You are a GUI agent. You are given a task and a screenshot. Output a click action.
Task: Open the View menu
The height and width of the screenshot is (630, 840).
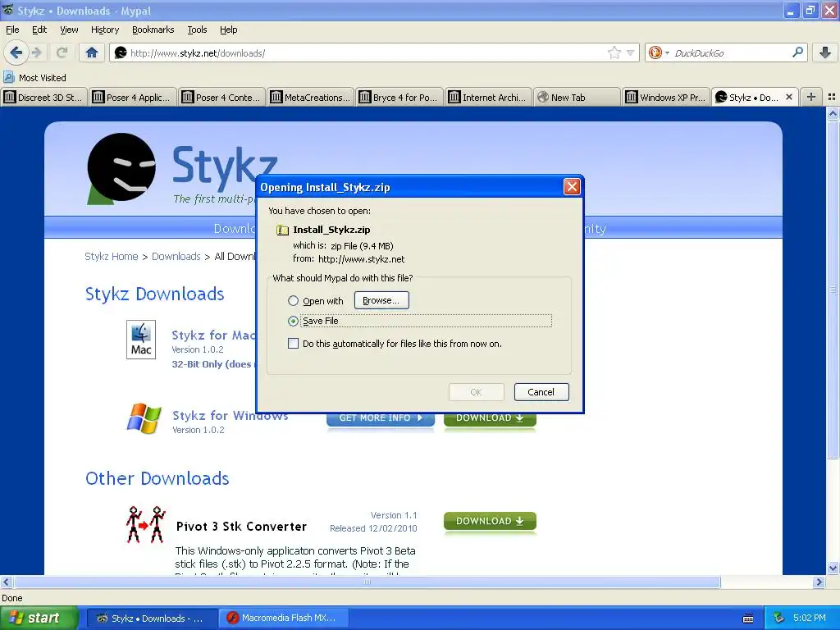tap(69, 30)
